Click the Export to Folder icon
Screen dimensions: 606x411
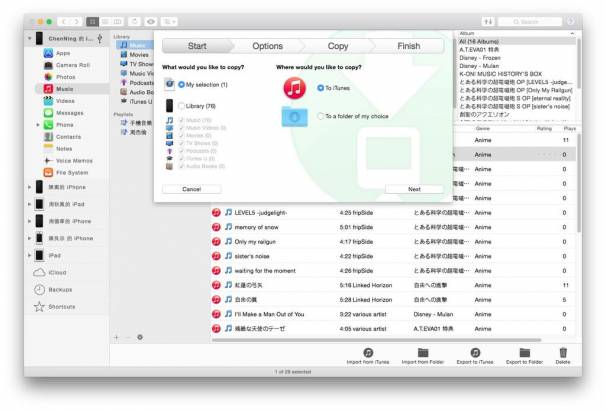pos(524,353)
